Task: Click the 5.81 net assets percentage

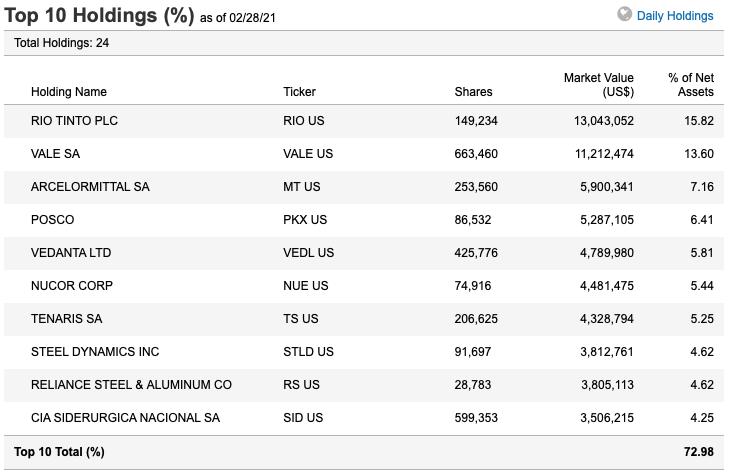Action: [702, 253]
